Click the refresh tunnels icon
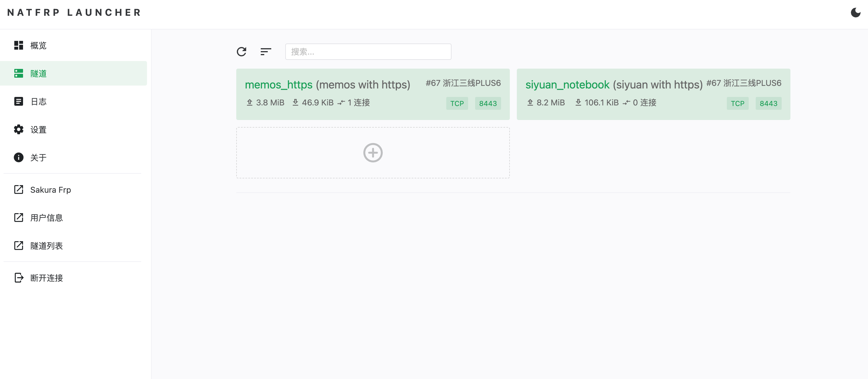Screen dimensions: 868x379 click(x=242, y=52)
